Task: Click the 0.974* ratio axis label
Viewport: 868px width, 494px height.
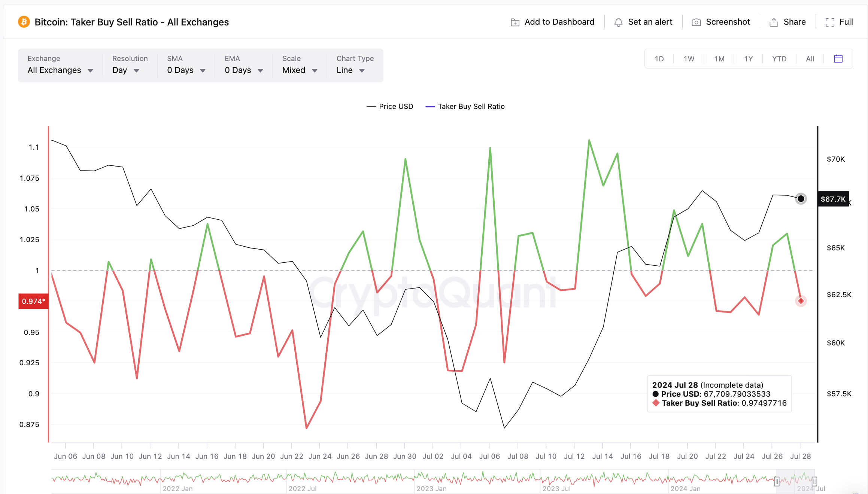Action: pos(33,301)
